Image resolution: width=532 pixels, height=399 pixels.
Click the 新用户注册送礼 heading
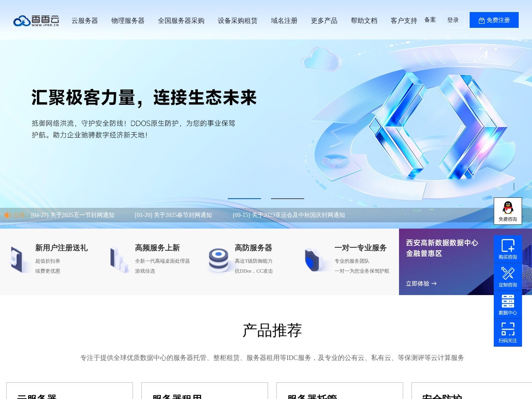(x=62, y=248)
